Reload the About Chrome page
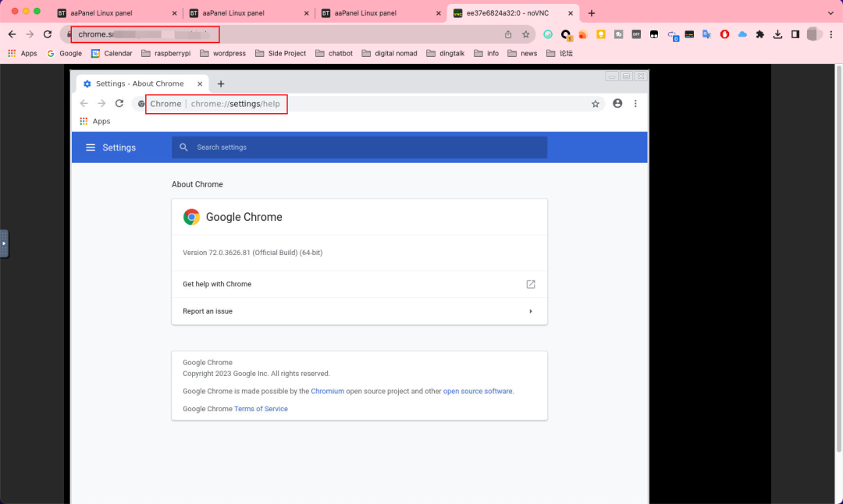Image resolution: width=843 pixels, height=504 pixels. pos(119,103)
